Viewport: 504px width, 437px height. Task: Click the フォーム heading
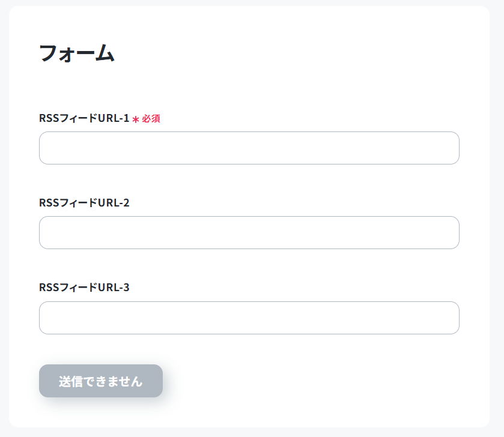click(76, 53)
